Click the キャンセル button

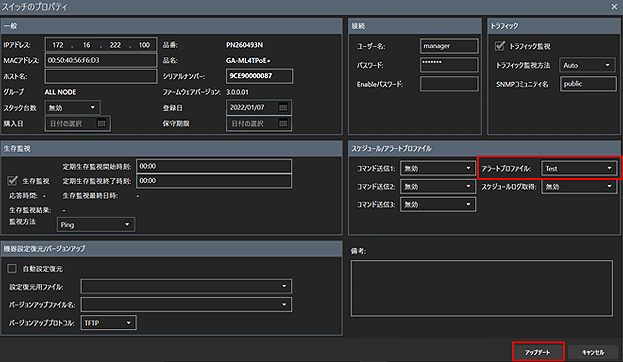[x=593, y=352]
